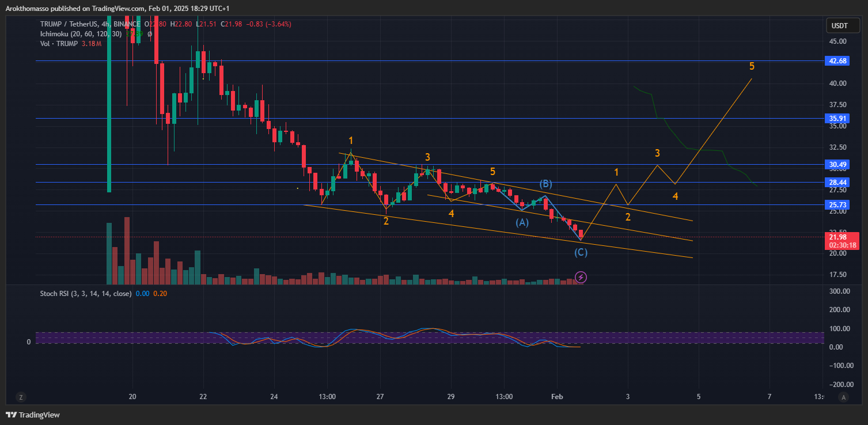This screenshot has width=868, height=425.
Task: Click the lightning bolt event icon
Action: coord(581,278)
